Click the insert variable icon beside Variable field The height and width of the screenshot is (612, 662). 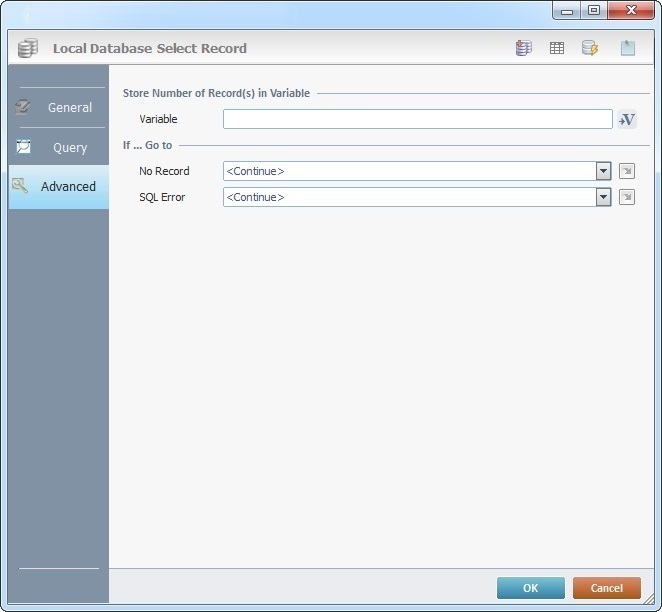(627, 119)
